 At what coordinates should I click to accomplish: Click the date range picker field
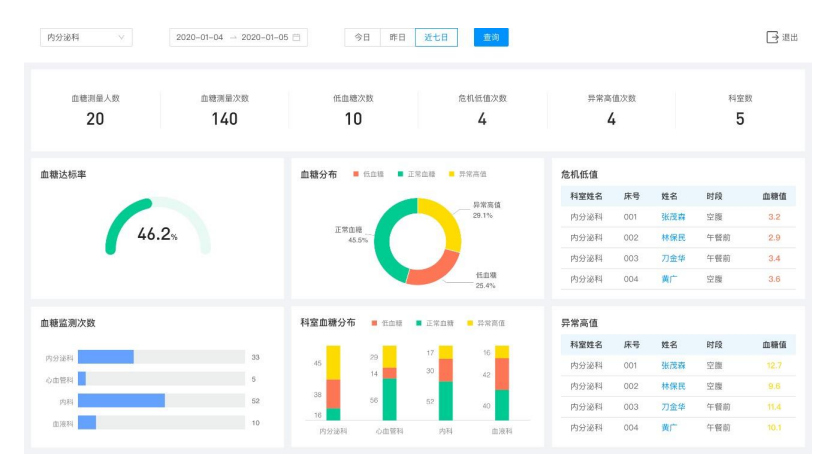[238, 37]
